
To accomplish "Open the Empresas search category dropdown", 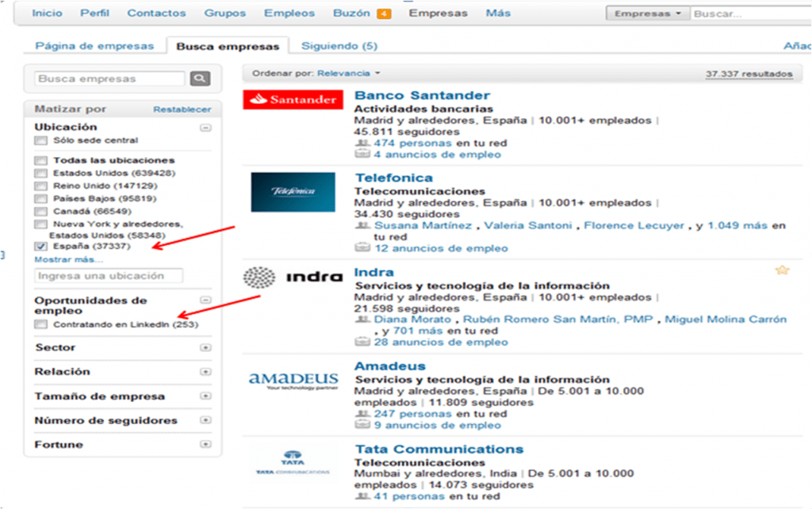I will point(648,13).
